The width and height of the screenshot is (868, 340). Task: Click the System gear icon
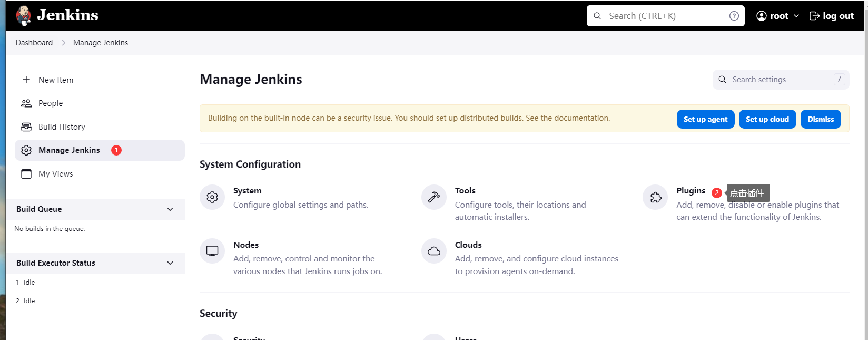[x=212, y=197]
